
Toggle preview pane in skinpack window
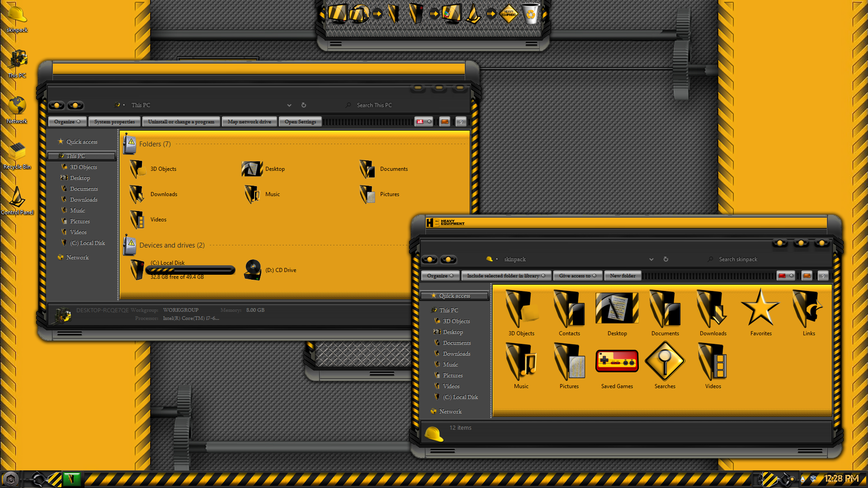807,276
